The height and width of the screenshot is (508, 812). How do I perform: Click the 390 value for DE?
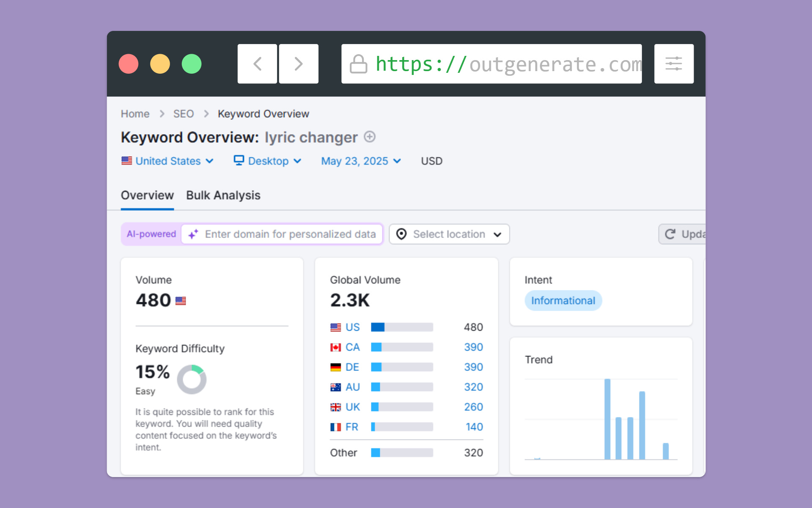[x=474, y=367]
